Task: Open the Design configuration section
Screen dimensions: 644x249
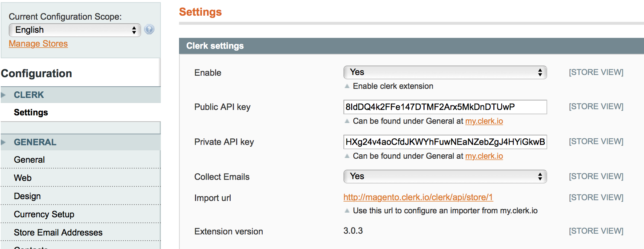Action: (27, 196)
